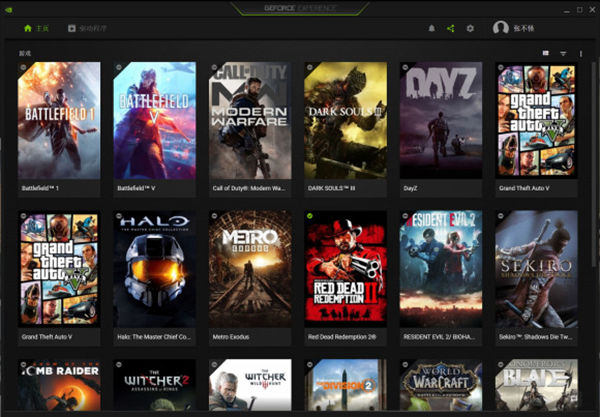Click the status badge on Modern Warfare cover

click(214, 67)
